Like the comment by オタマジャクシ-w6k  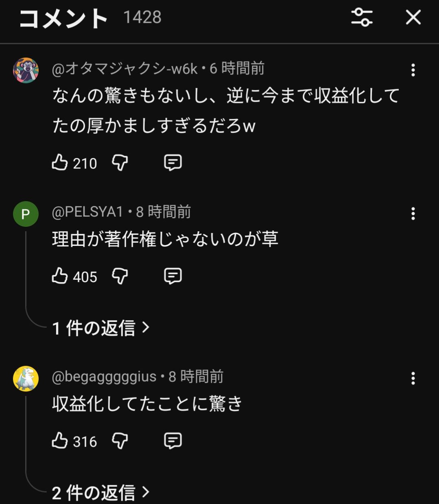60,162
